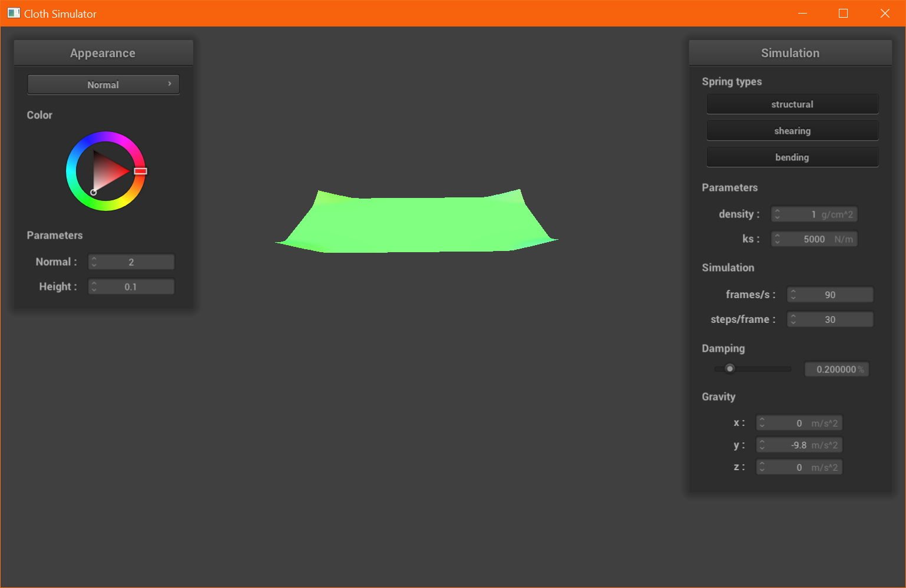
Task: Click the Cloth Simulator app icon in titlebar
Action: [x=14, y=12]
